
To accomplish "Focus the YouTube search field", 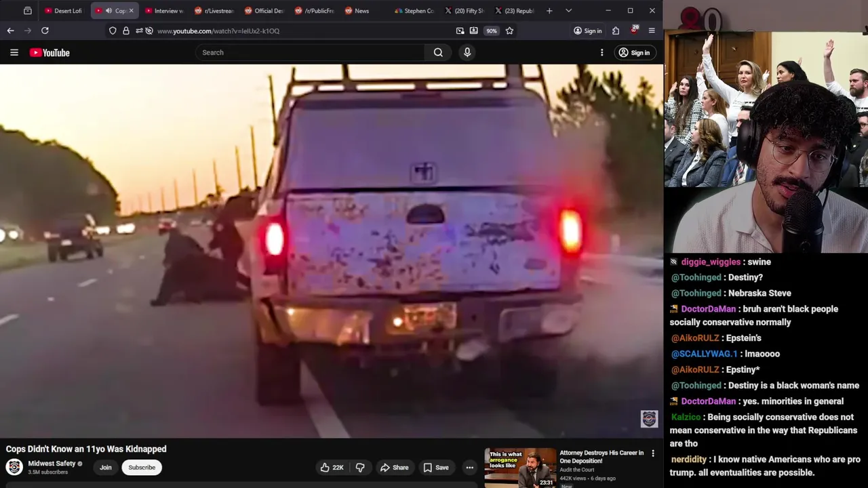I will click(311, 52).
